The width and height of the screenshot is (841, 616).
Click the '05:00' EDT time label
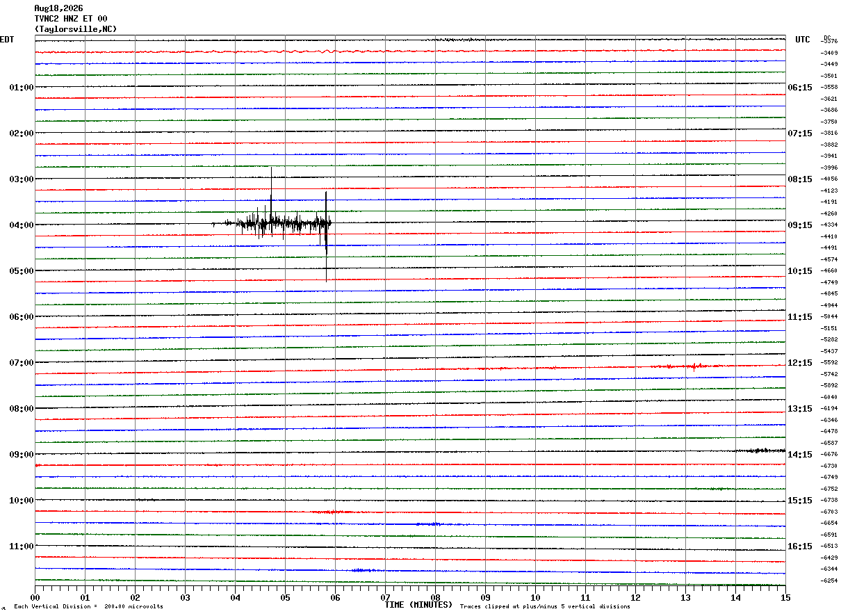coord(21,271)
